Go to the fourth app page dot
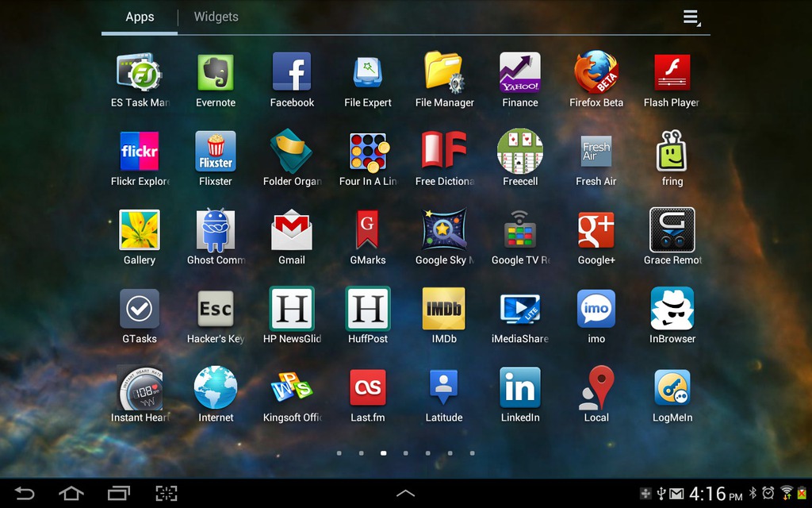 (405, 453)
